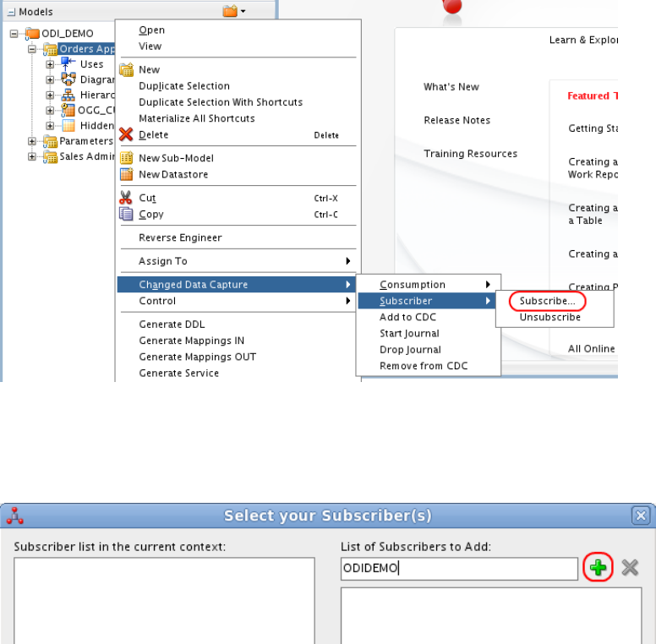Click the OGG_C datastore icon

coord(68,110)
